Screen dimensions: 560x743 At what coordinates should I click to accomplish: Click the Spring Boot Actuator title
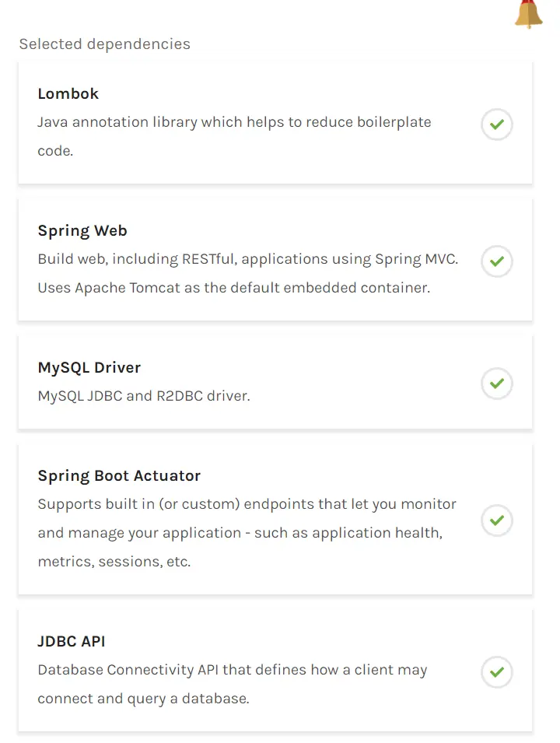[119, 475]
